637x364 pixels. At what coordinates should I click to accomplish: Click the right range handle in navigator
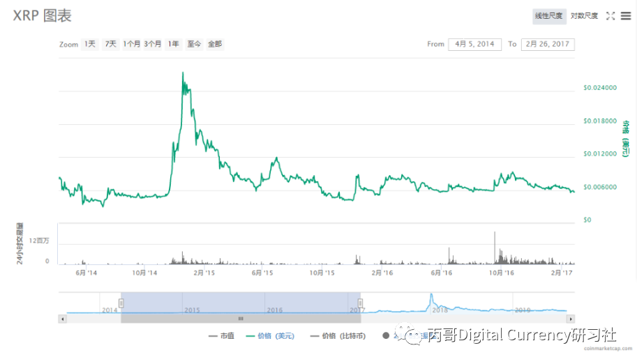click(361, 303)
